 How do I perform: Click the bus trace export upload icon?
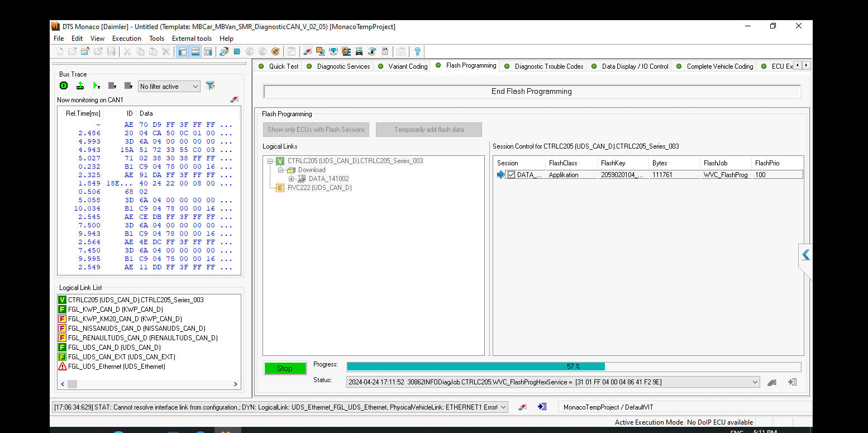tap(80, 86)
